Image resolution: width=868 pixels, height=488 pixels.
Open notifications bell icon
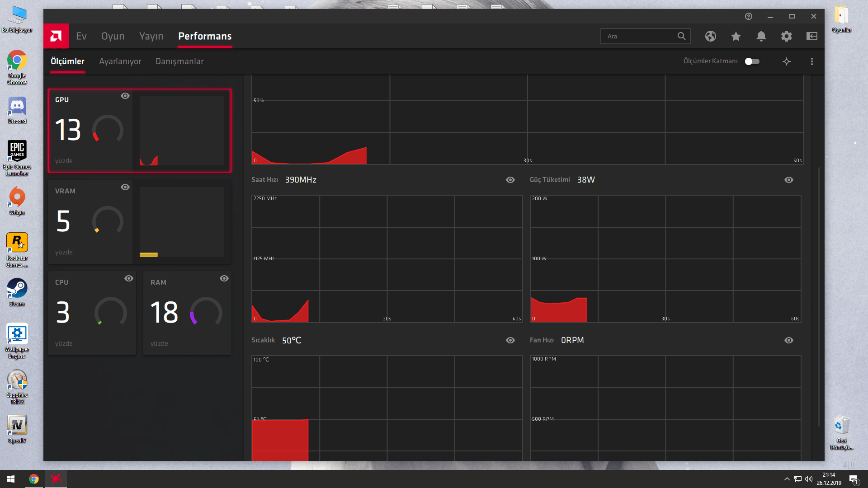click(x=761, y=36)
